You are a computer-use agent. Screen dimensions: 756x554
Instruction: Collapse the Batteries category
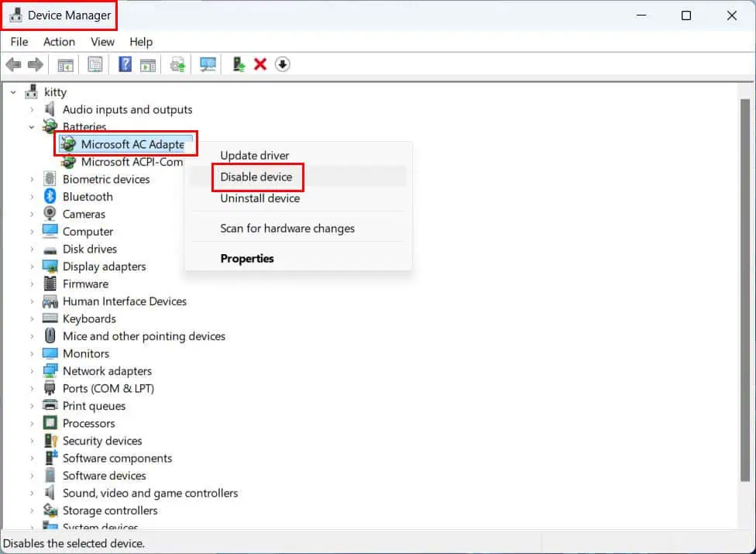[x=32, y=127]
